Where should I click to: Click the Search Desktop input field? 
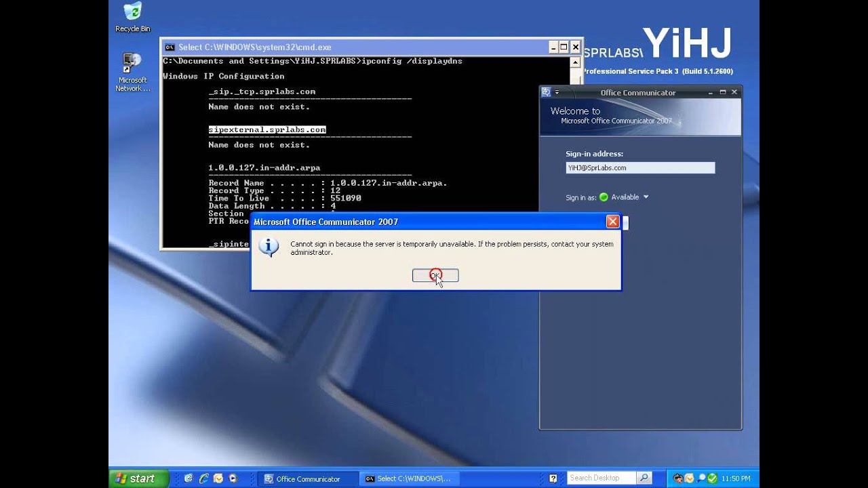pos(601,478)
